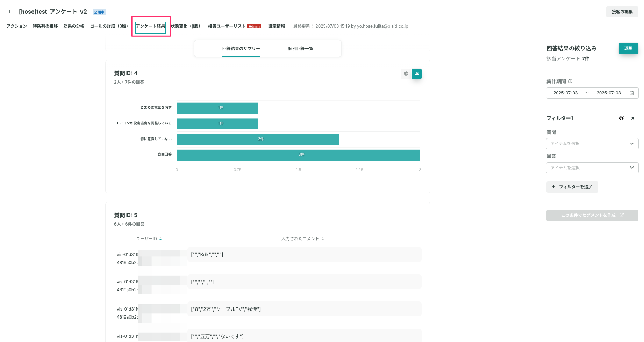Go back using the left arrow icon

tap(9, 12)
